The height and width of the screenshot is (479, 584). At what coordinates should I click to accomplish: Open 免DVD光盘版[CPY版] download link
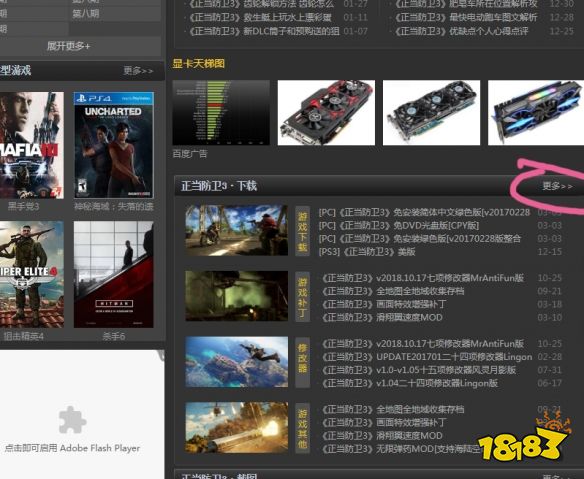click(399, 226)
